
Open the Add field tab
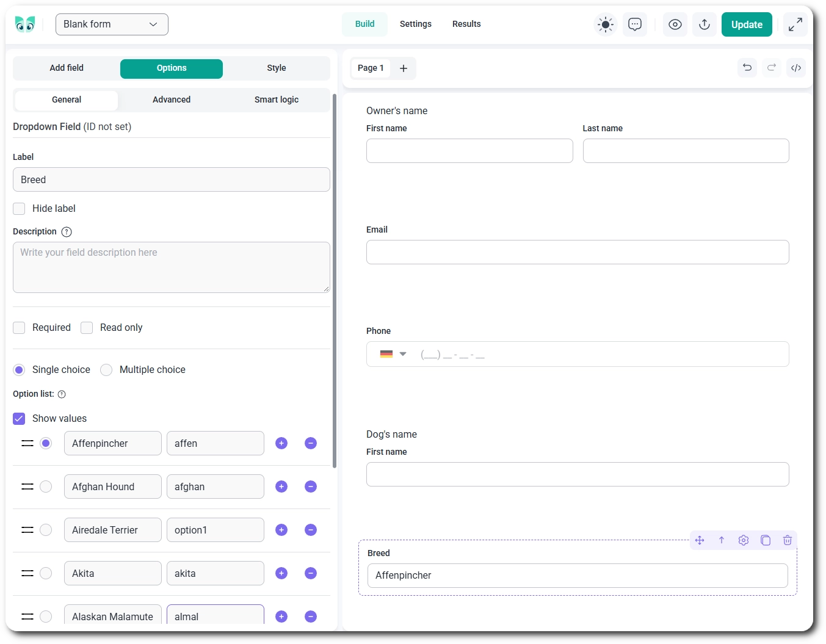[x=67, y=68]
